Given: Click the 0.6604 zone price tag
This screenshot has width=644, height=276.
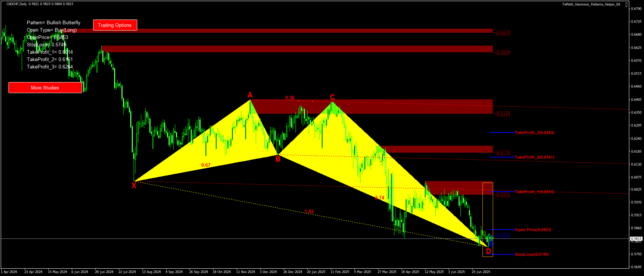Looking at the screenshot, I should pos(503,53).
